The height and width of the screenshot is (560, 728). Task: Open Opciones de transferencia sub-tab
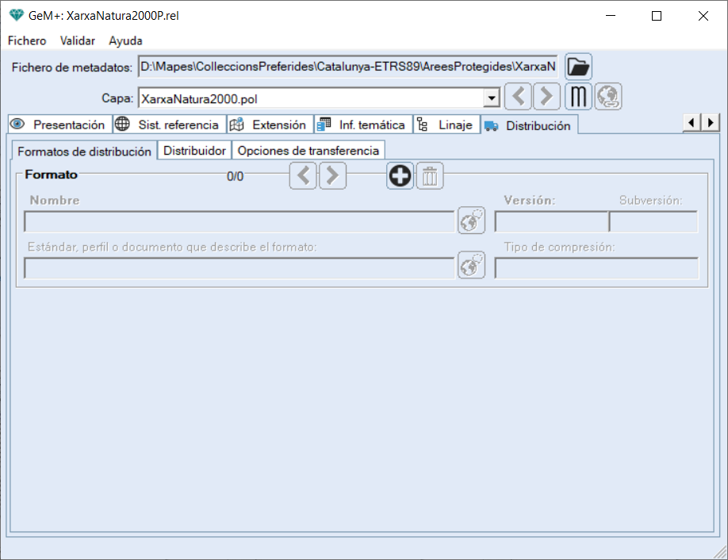coord(308,151)
